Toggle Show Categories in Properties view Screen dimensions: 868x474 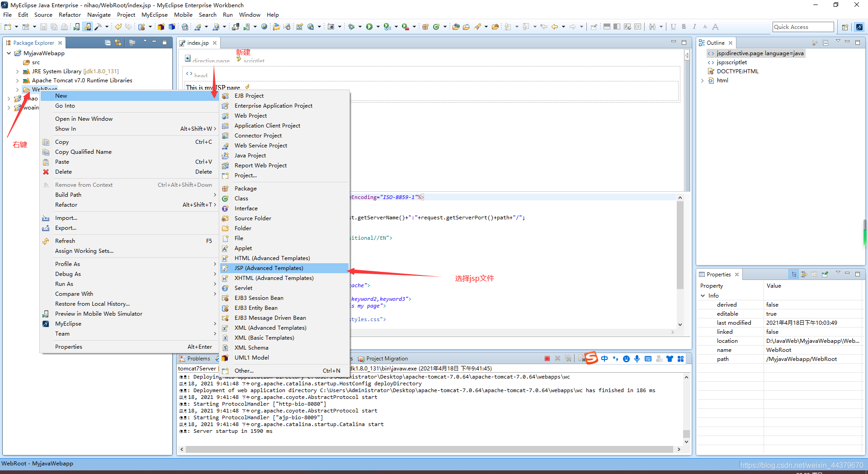[793, 274]
